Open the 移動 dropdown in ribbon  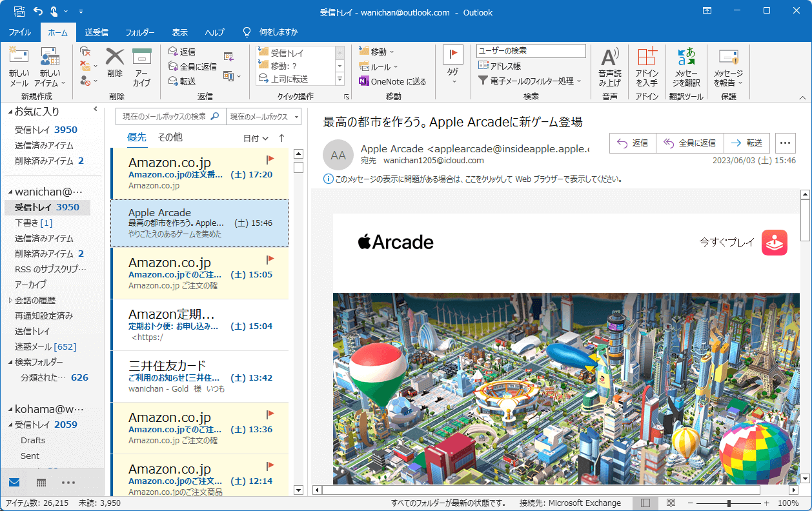pos(377,52)
